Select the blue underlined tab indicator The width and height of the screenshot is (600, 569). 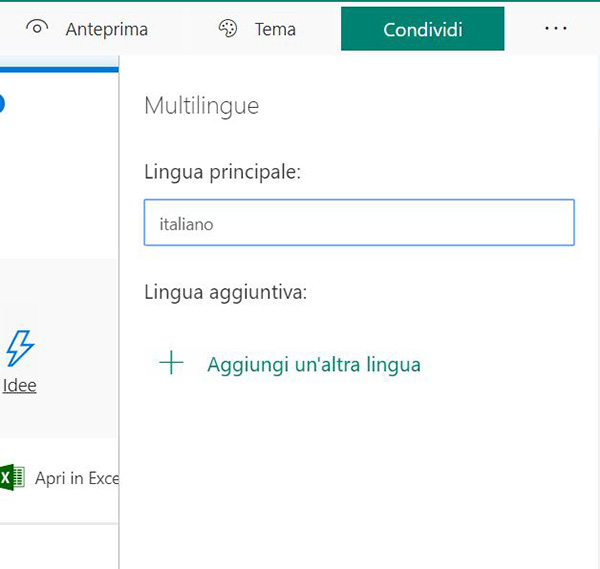[x=59, y=69]
